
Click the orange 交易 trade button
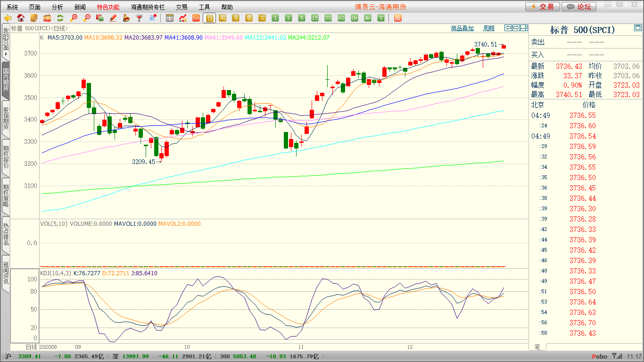[x=543, y=7]
